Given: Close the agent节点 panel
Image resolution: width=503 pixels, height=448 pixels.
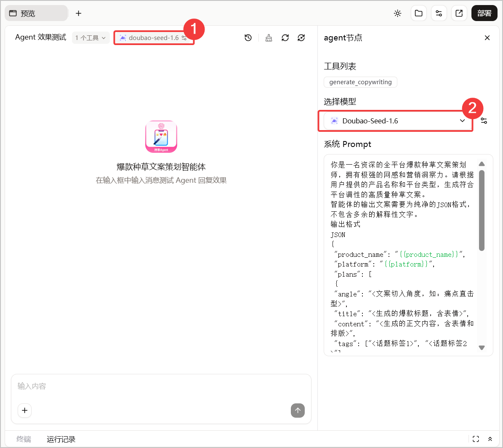Looking at the screenshot, I should click(x=487, y=38).
